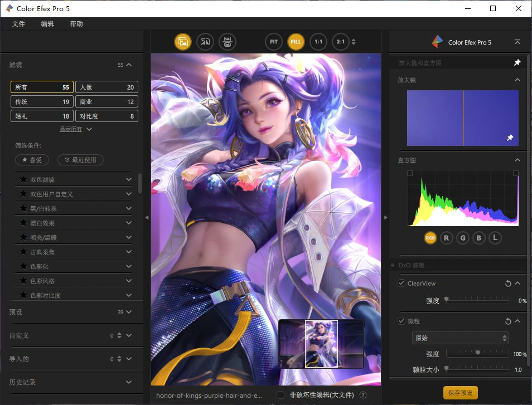The image size is (532, 405).
Task: Click 显示所有 to show all filters
Action: [x=72, y=129]
